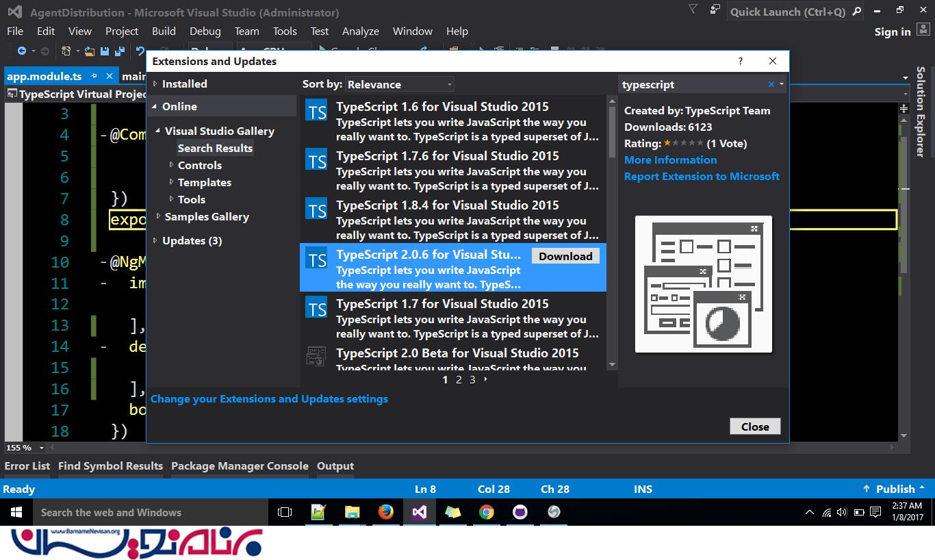Download TypeScript 2.0.6 extension

coord(565,256)
